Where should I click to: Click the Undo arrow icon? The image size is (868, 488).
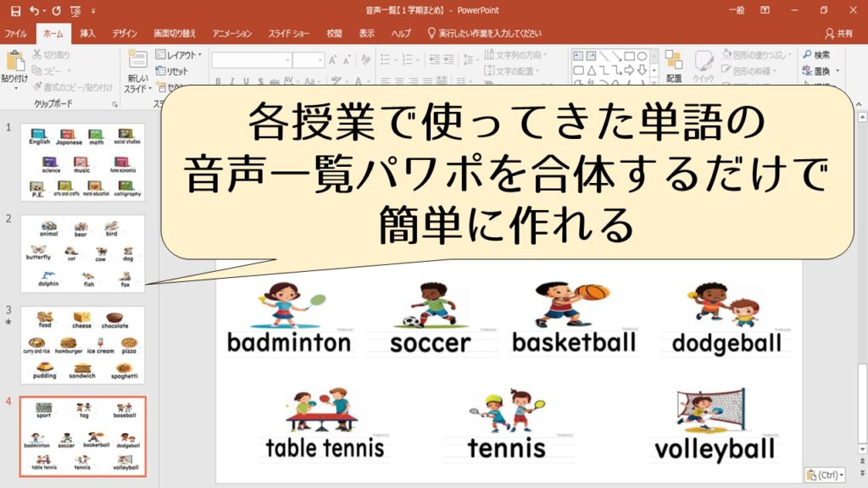(x=35, y=11)
